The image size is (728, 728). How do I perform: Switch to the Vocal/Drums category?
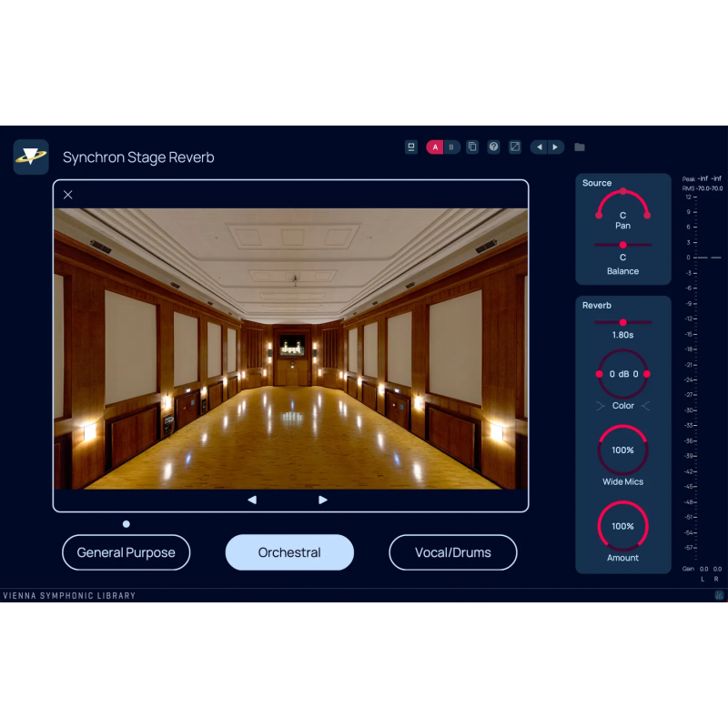tap(453, 552)
